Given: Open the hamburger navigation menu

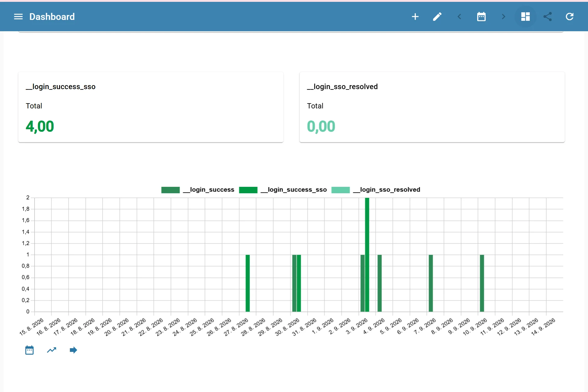Looking at the screenshot, I should (18, 17).
